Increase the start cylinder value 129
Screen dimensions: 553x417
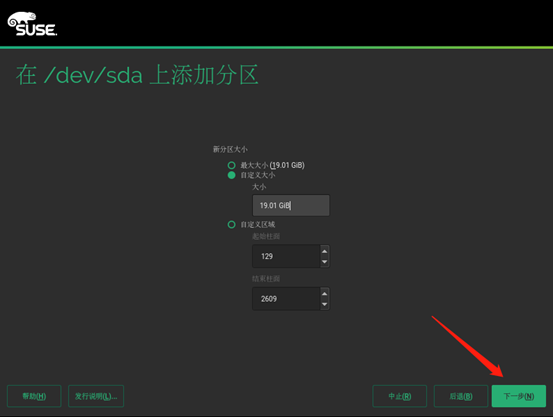pyautogui.click(x=324, y=251)
